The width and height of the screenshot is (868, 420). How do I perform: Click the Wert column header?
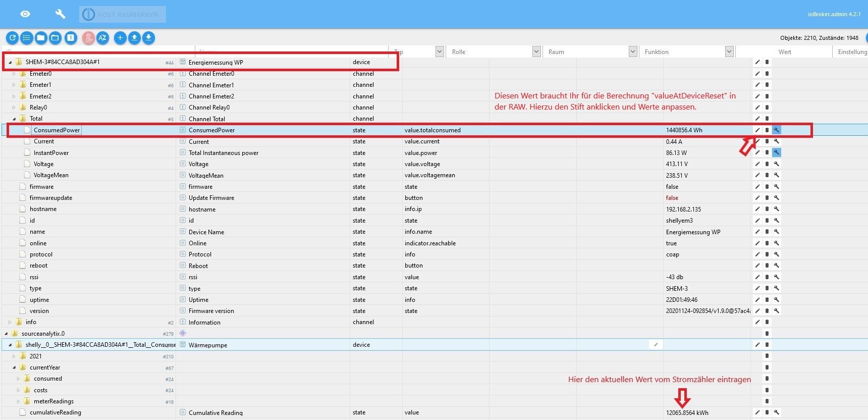pyautogui.click(x=785, y=51)
